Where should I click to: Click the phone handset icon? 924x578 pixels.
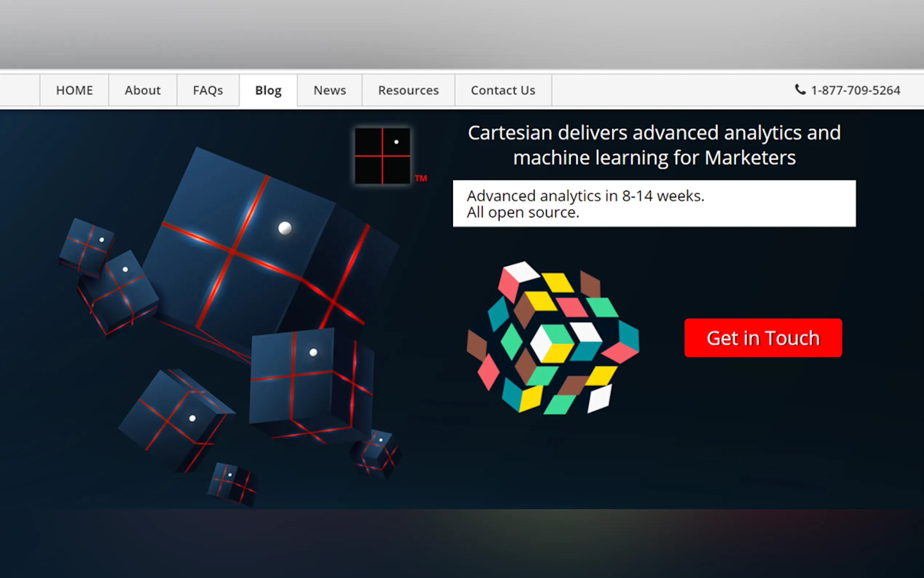point(800,90)
